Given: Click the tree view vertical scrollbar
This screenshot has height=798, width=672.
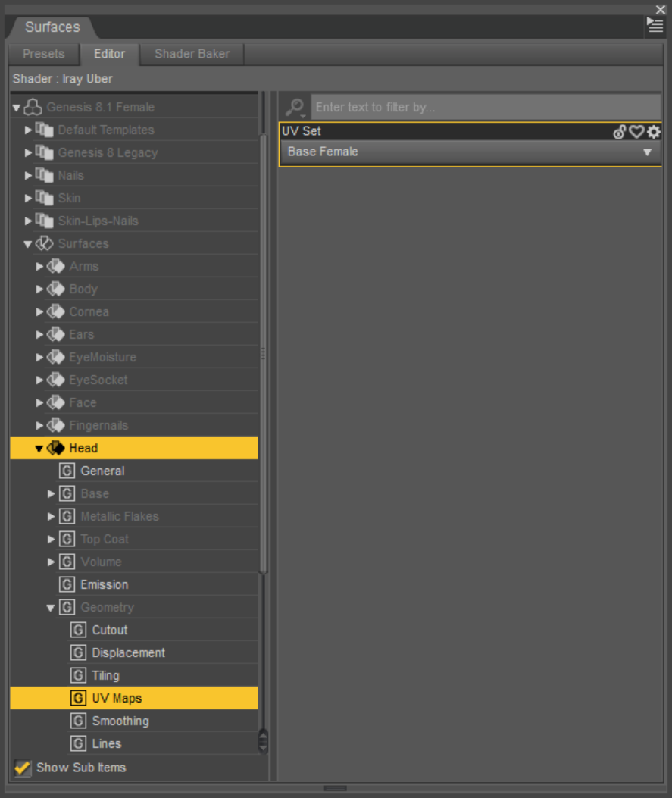Looking at the screenshot, I should 263,353.
